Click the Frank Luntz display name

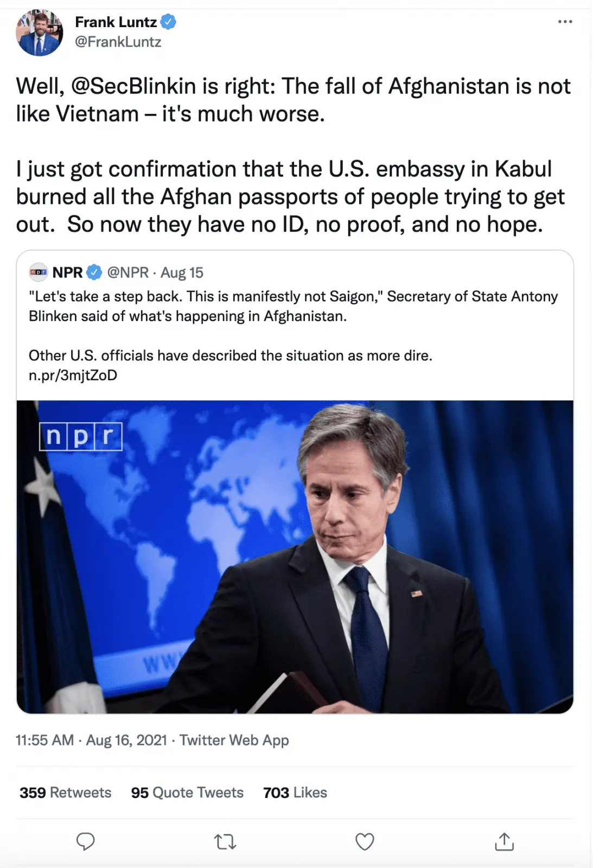116,22
